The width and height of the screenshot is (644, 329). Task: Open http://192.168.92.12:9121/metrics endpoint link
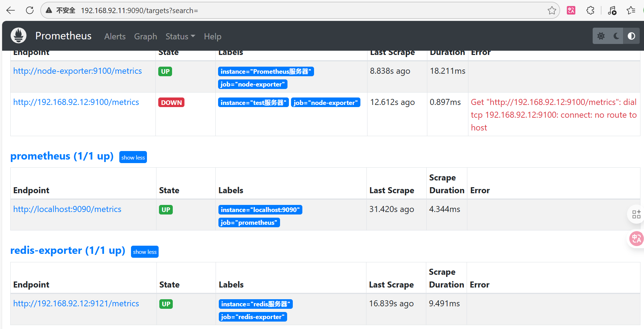click(x=76, y=303)
